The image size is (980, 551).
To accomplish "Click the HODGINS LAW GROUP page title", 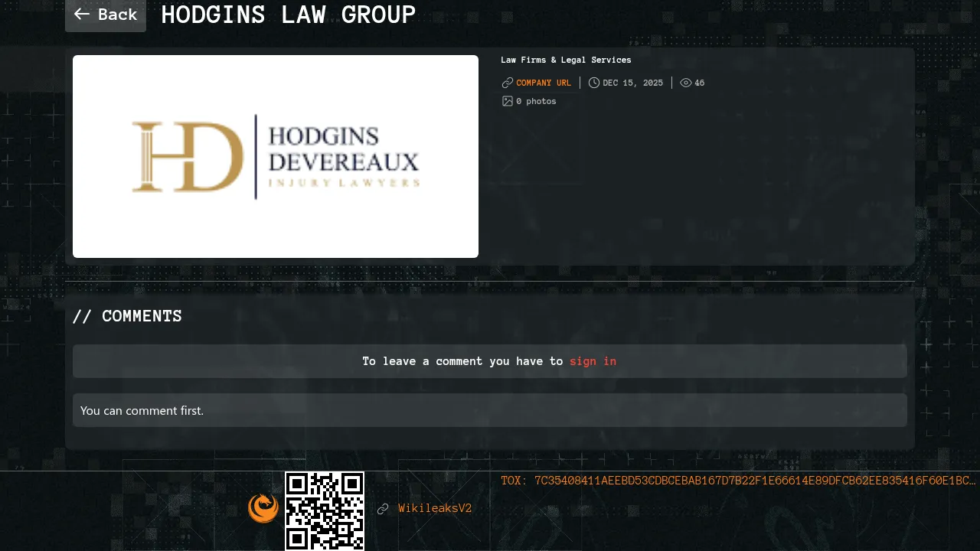I will (288, 15).
